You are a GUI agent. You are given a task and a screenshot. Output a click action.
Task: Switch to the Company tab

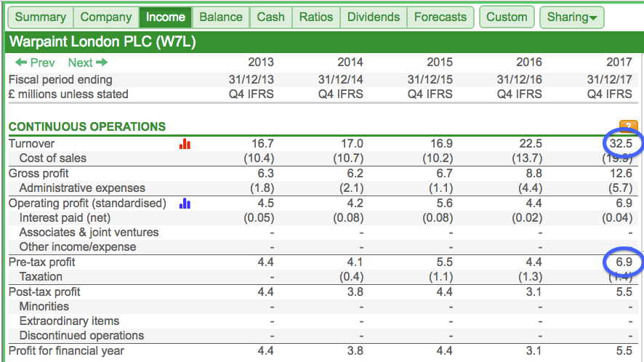(106, 17)
